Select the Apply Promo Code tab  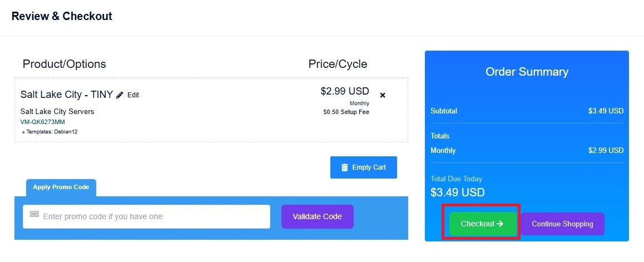61,187
